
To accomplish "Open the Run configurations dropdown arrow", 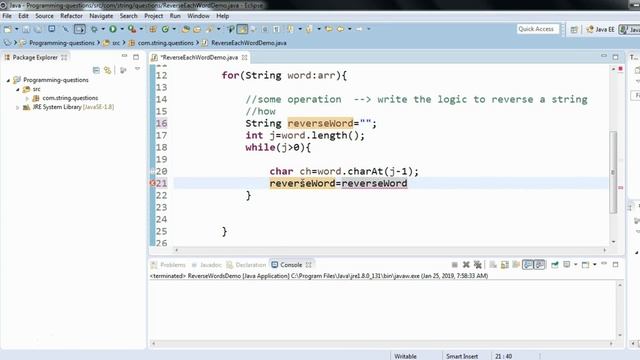I will click(x=122, y=29).
